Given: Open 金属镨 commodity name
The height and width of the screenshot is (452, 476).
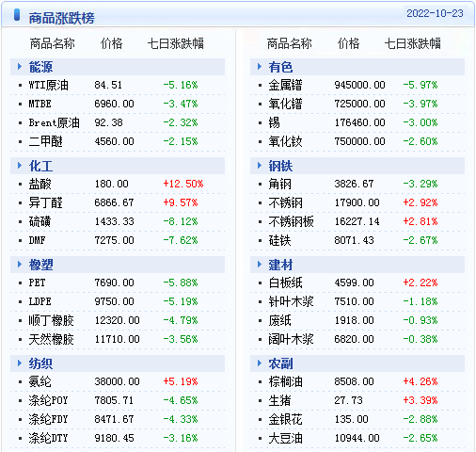Looking at the screenshot, I should tap(285, 85).
